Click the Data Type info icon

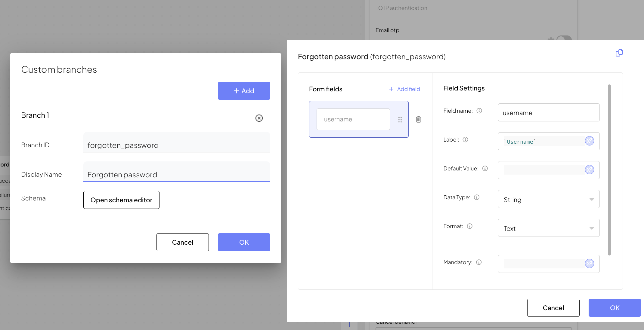point(477,197)
